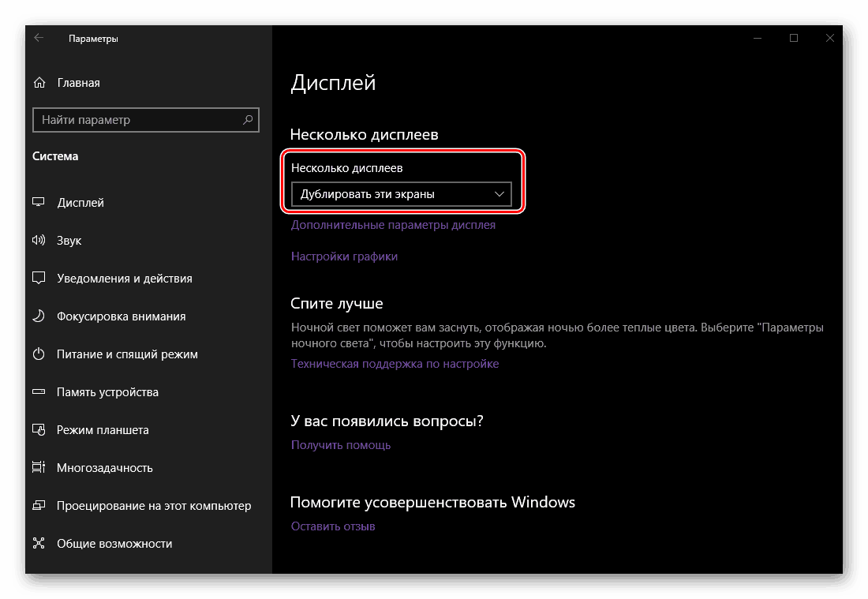Click the projection icon beside Проецирование на этот компьютер
Image resolution: width=868 pixels, height=599 pixels.
[x=38, y=505]
